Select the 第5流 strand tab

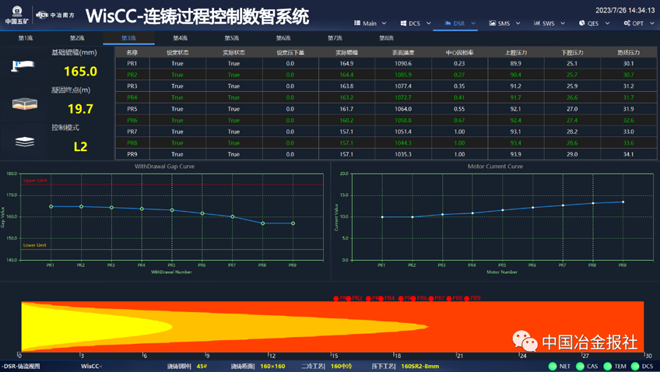coord(232,38)
